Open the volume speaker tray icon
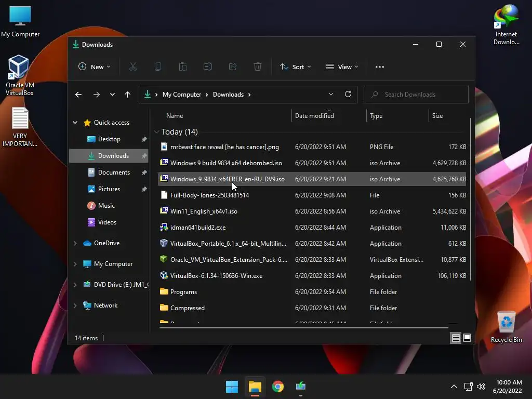532x399 pixels. [x=481, y=387]
